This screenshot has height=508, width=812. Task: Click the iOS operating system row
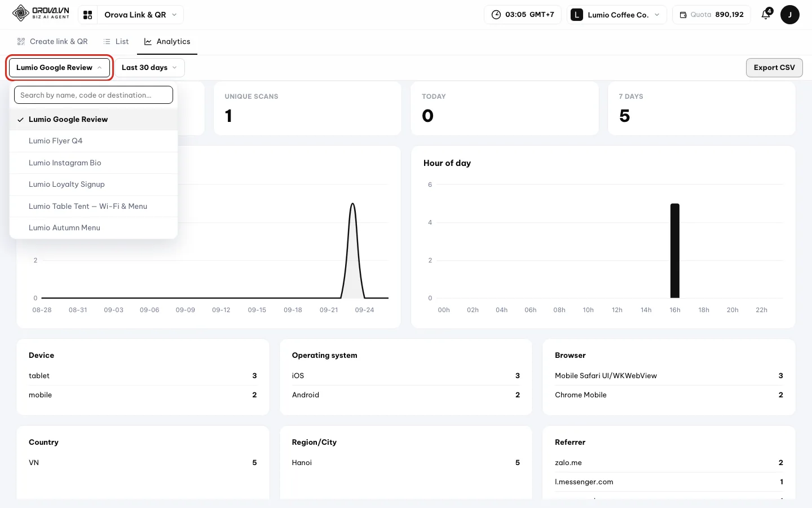[x=406, y=376]
